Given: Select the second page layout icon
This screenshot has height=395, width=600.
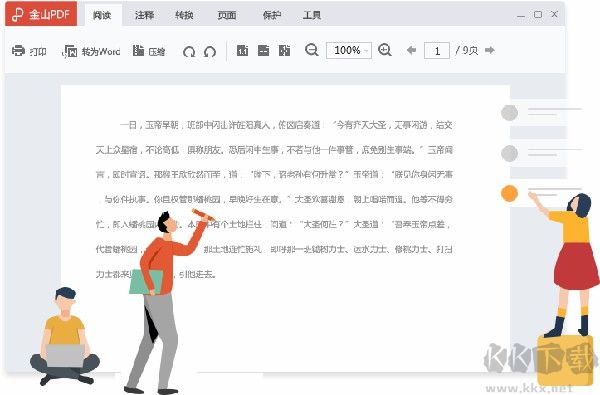Looking at the screenshot, I should click(x=263, y=51).
